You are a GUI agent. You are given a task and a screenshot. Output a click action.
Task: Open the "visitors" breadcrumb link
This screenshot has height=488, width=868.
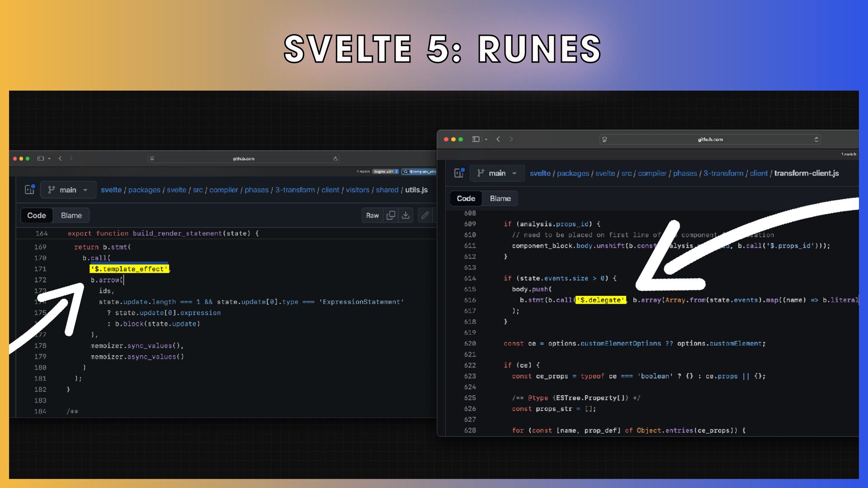click(x=358, y=190)
